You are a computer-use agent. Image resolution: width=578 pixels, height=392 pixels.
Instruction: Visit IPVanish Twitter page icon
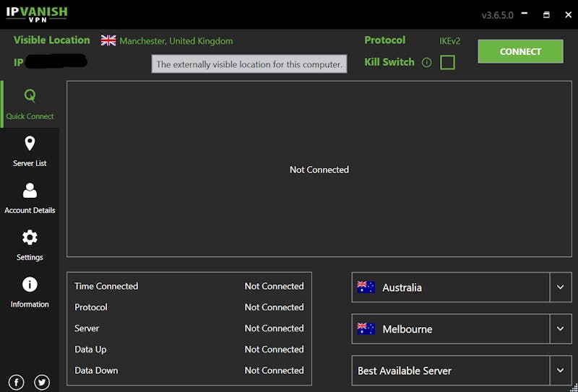(x=42, y=382)
